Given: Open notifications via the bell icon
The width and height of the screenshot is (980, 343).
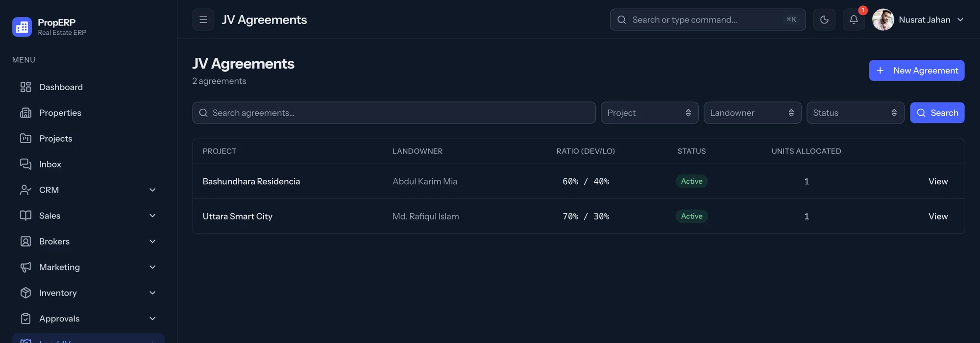Looking at the screenshot, I should 854,20.
